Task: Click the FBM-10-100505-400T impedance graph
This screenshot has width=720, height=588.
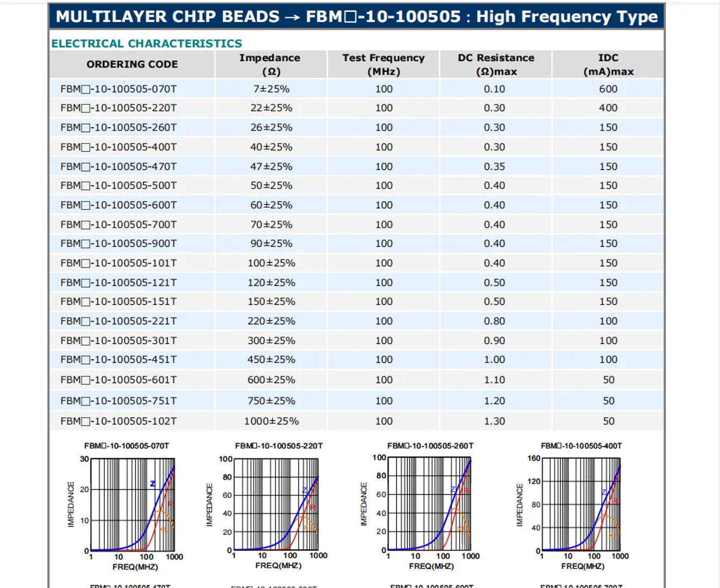Action: point(581,504)
